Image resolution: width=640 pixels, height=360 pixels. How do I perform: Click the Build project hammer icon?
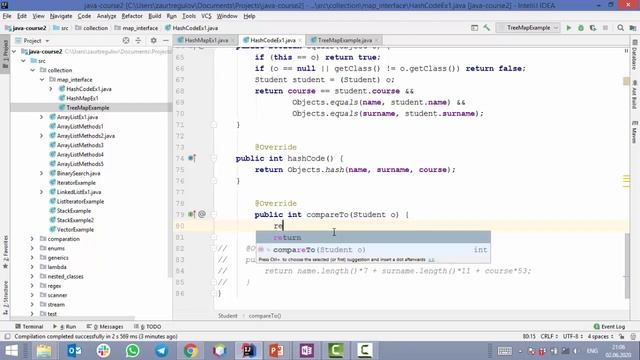pyautogui.click(x=487, y=28)
